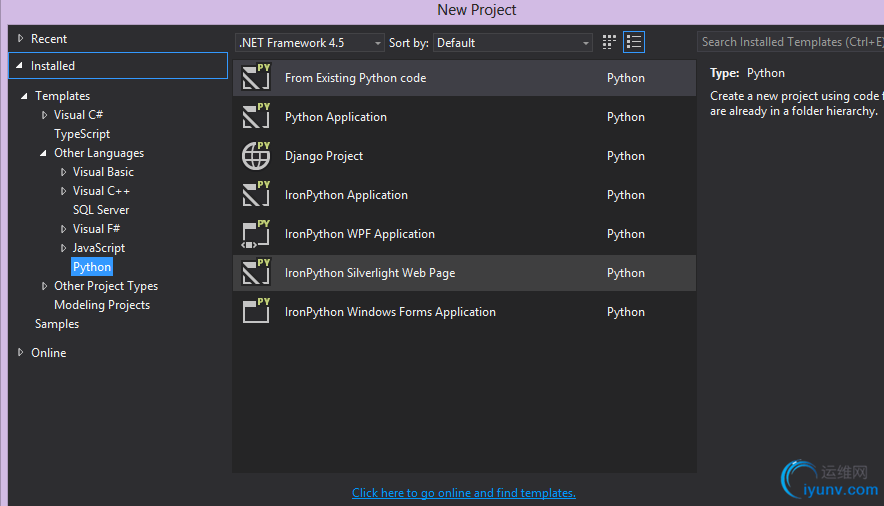Select Django Project template name
The image size is (884, 506).
[324, 156]
